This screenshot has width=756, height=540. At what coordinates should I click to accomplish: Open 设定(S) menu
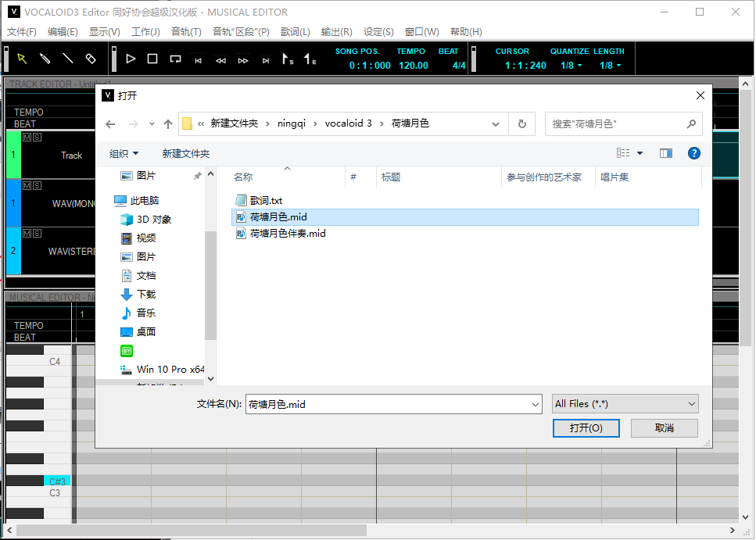pos(378,32)
